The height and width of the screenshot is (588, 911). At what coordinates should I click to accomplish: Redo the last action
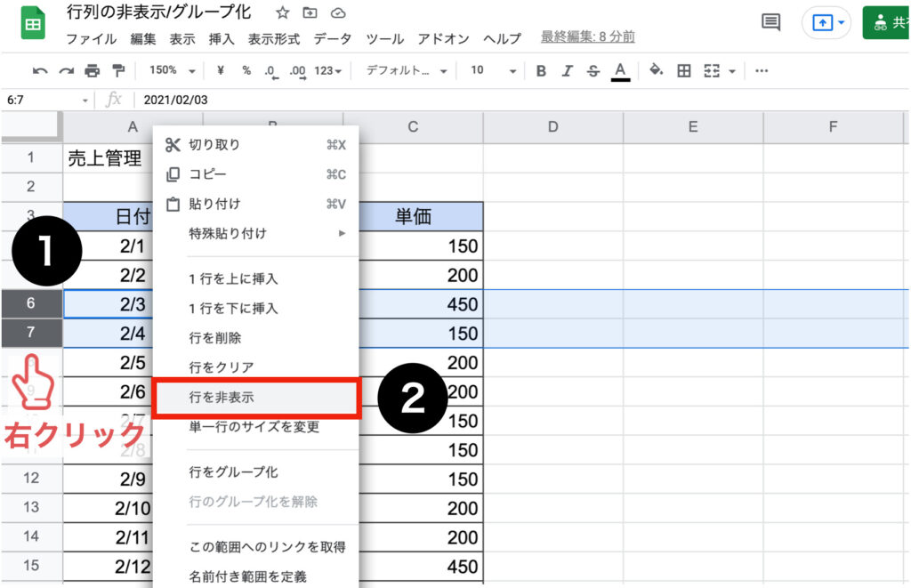point(66,71)
